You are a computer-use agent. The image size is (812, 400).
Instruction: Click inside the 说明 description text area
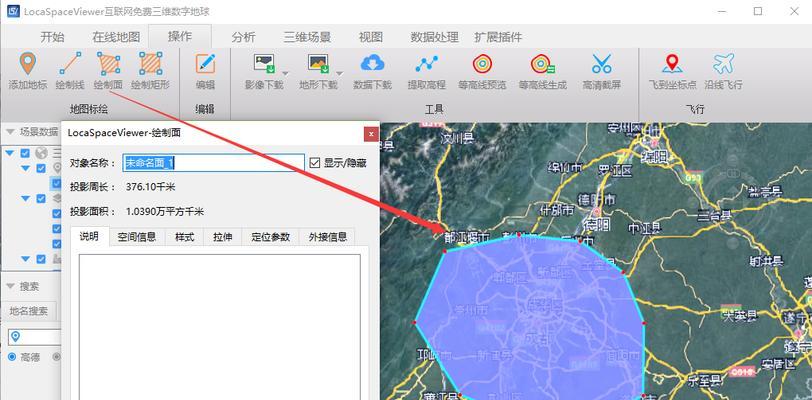tap(220, 327)
